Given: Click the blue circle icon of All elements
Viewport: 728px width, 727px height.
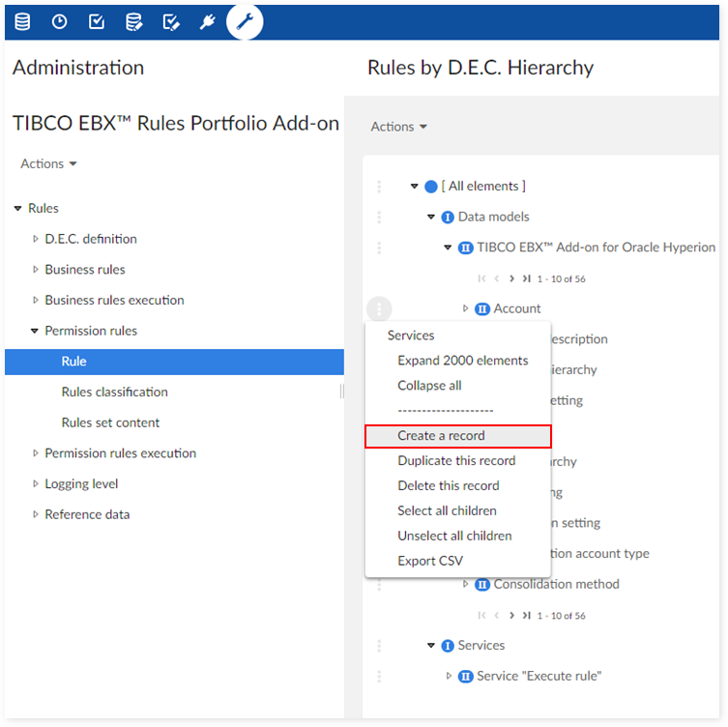Looking at the screenshot, I should tap(431, 187).
